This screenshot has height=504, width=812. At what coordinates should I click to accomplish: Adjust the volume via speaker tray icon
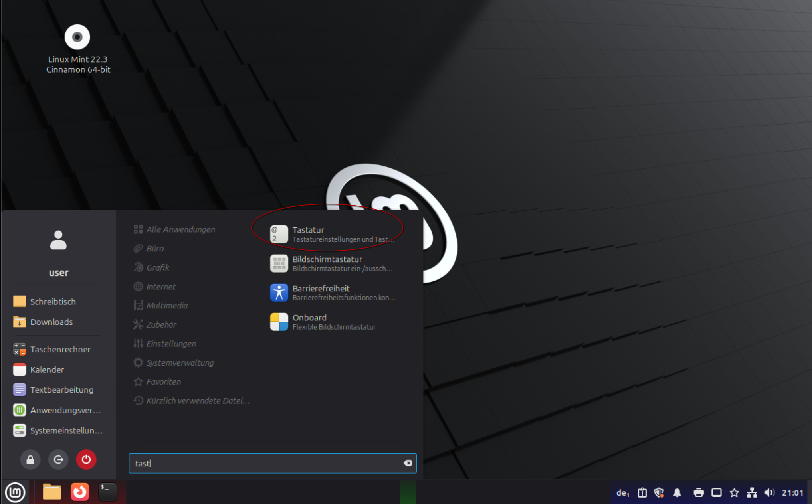[770, 492]
